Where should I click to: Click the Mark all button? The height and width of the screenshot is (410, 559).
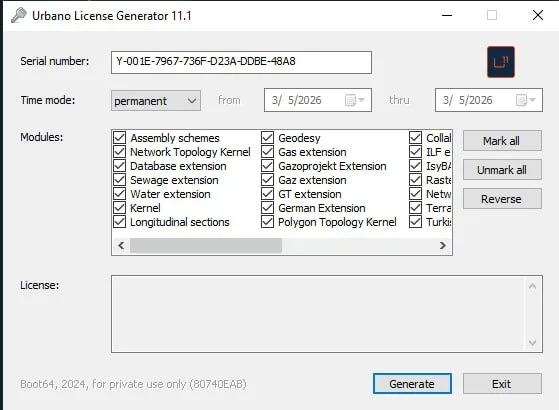(502, 141)
